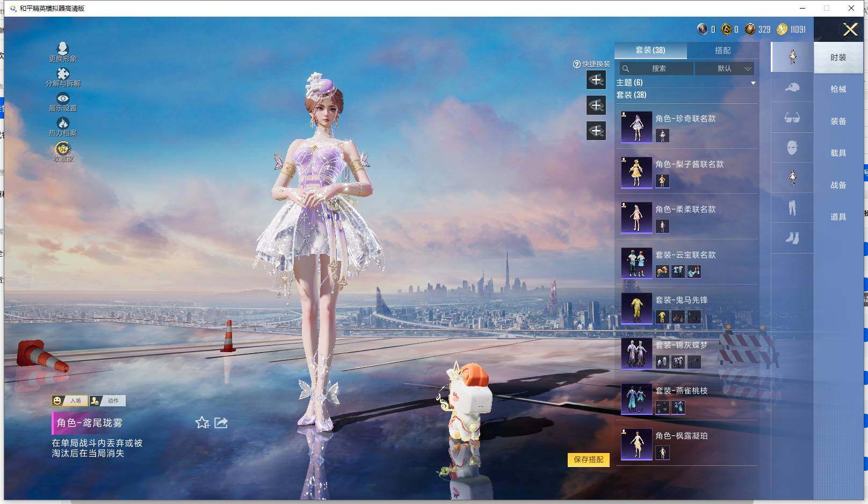Select the 套装-鬼马先锋 outfit thumbnail
The image size is (868, 504).
(x=636, y=308)
